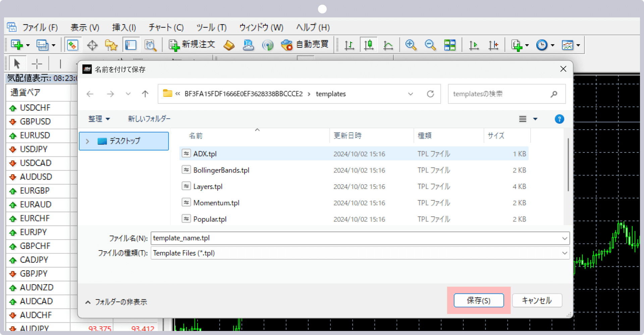Click the 保存(S) save button

click(x=479, y=300)
